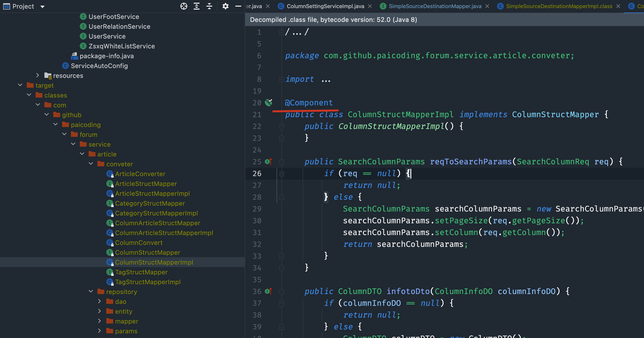Toggle code fold marker on line 1
This screenshot has width=644, height=338.
point(282,32)
